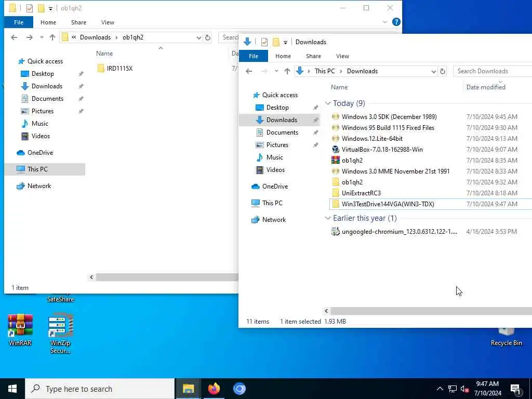This screenshot has width=532, height=399.
Task: Launch Chromium from the taskbar
Action: (239, 389)
